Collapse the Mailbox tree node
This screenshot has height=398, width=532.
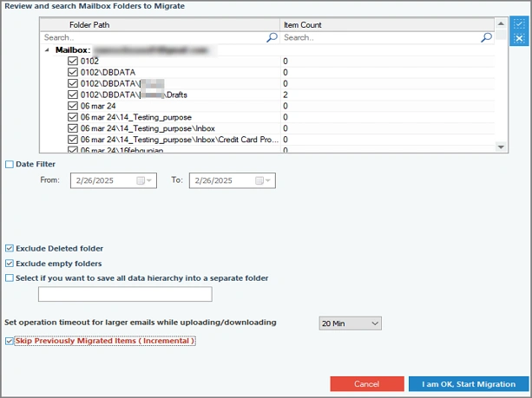48,50
